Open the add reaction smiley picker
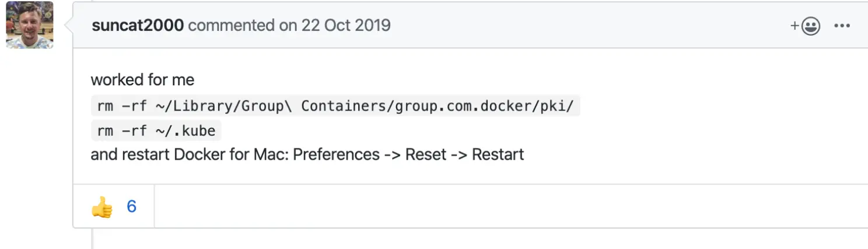Image resolution: width=868 pixels, height=249 pixels. (x=806, y=26)
